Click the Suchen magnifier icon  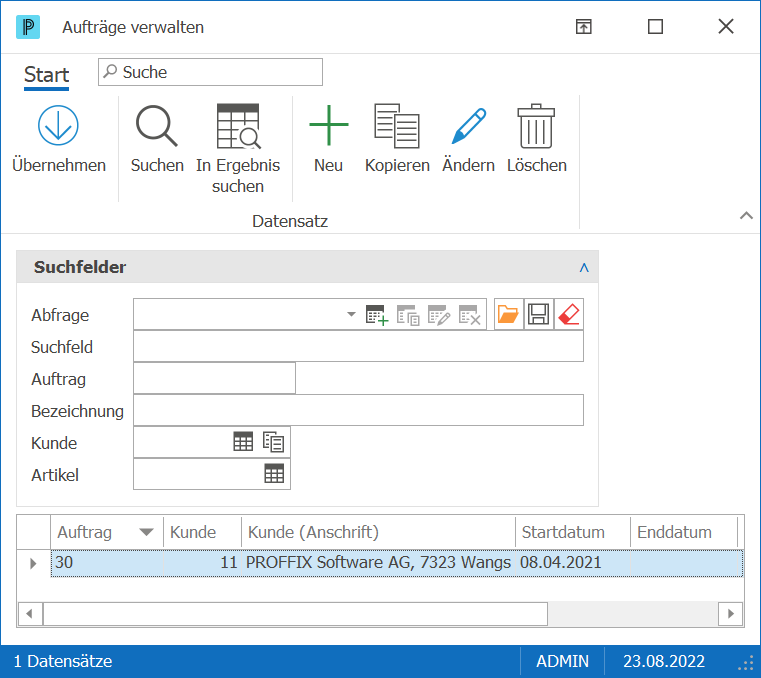point(157,126)
